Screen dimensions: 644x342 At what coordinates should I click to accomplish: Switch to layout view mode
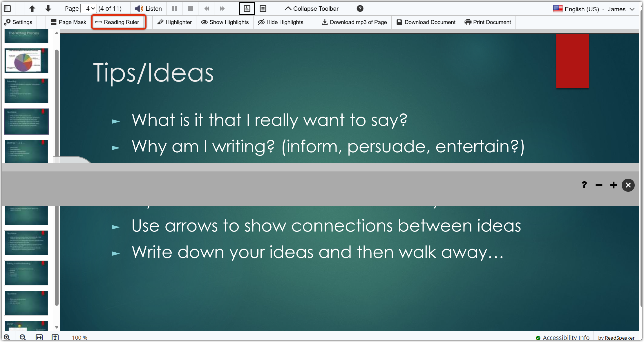247,9
